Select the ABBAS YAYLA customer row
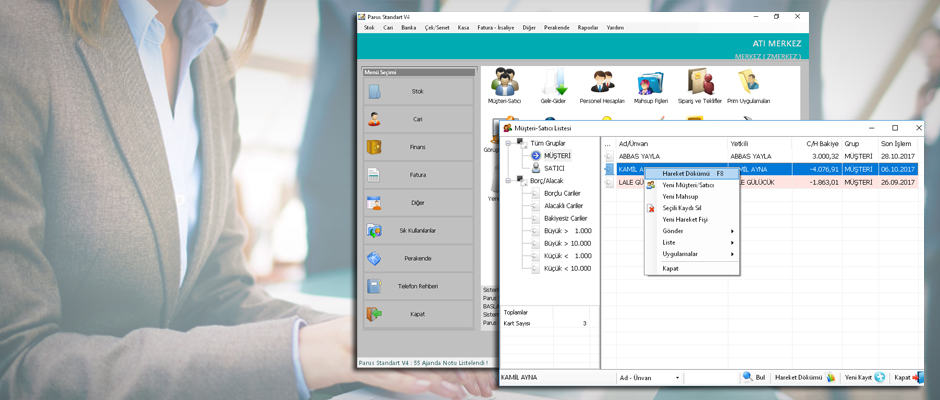 tap(760, 157)
